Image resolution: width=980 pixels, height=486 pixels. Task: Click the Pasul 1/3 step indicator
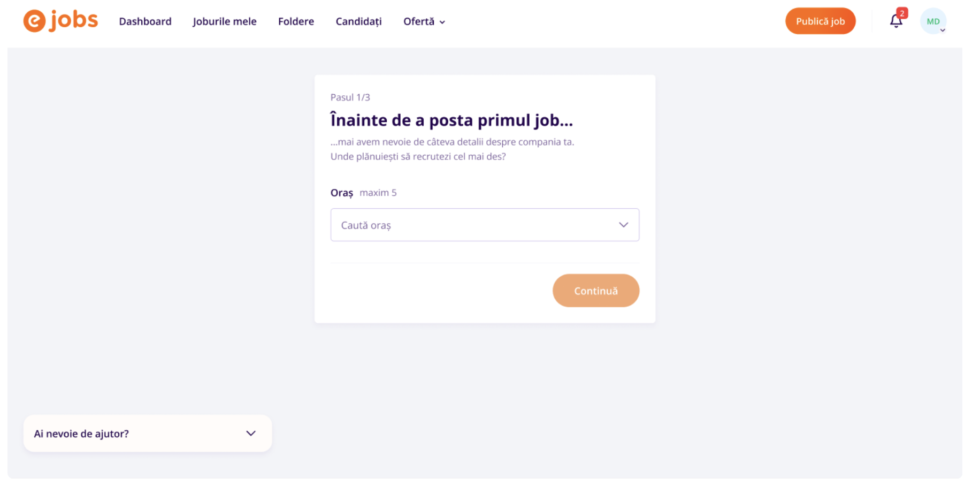pos(350,97)
